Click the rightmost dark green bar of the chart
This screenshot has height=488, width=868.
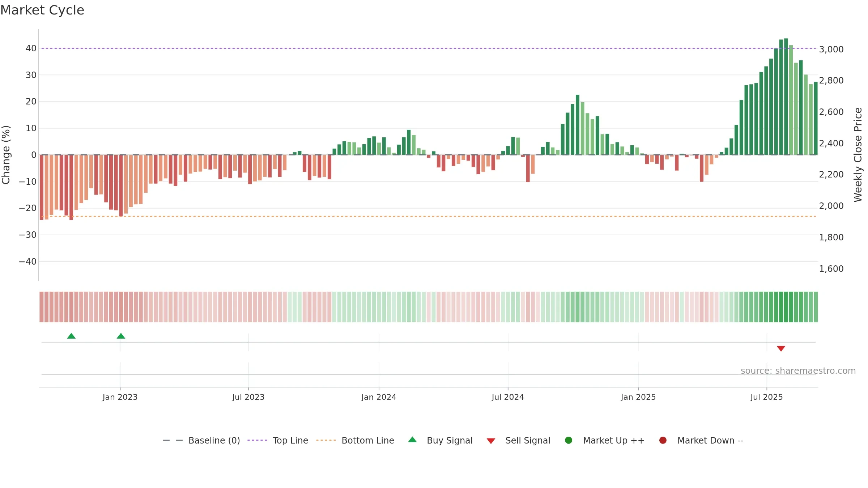816,119
